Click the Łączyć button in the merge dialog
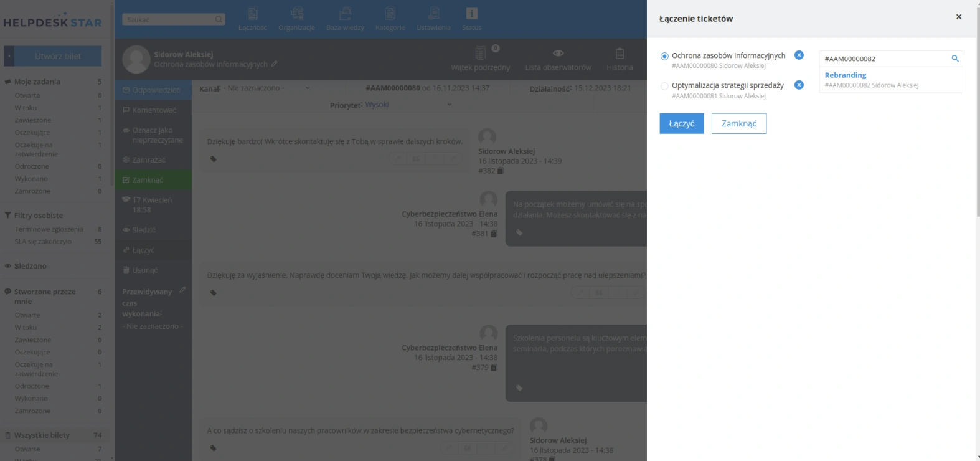980x461 pixels. coord(682,123)
